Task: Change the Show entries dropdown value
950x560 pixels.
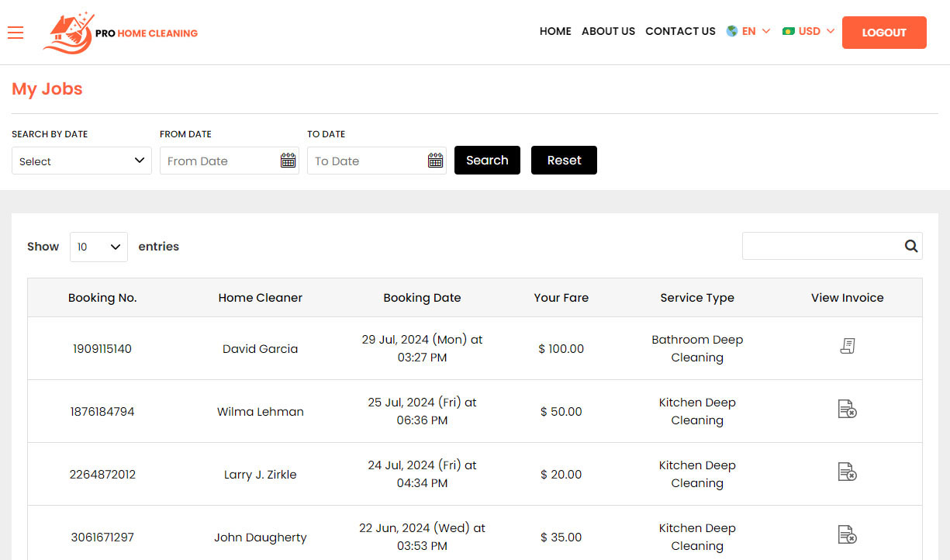Action: point(98,247)
